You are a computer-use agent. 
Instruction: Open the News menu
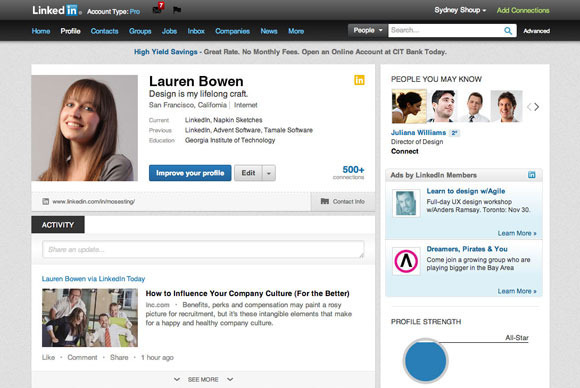click(x=269, y=31)
